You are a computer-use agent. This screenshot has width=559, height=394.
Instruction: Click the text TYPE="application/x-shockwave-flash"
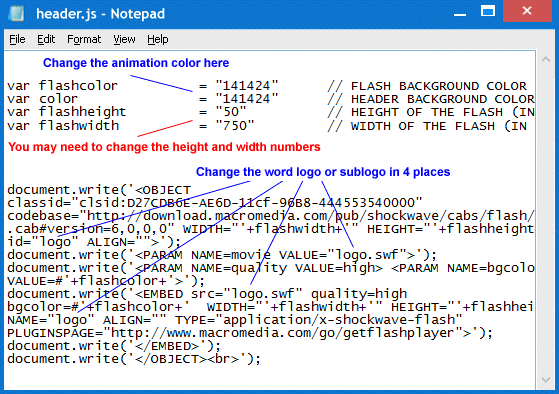click(x=318, y=320)
